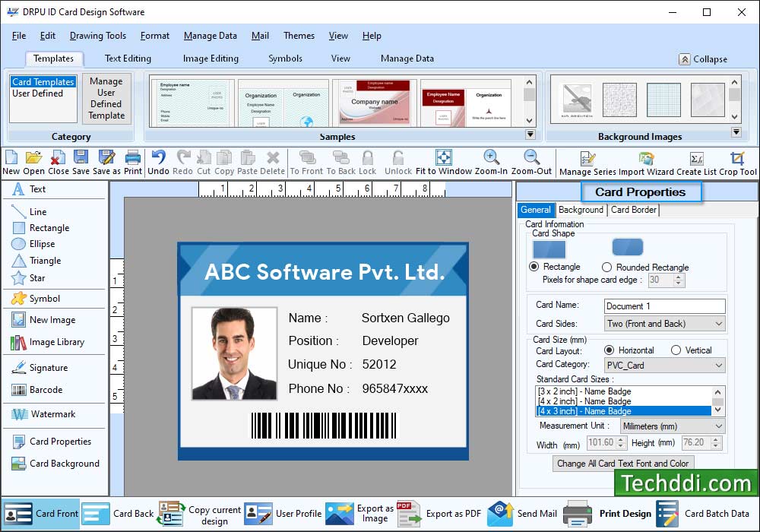
Task: Click the Zoom-In magnifier icon
Action: pyautogui.click(x=491, y=157)
